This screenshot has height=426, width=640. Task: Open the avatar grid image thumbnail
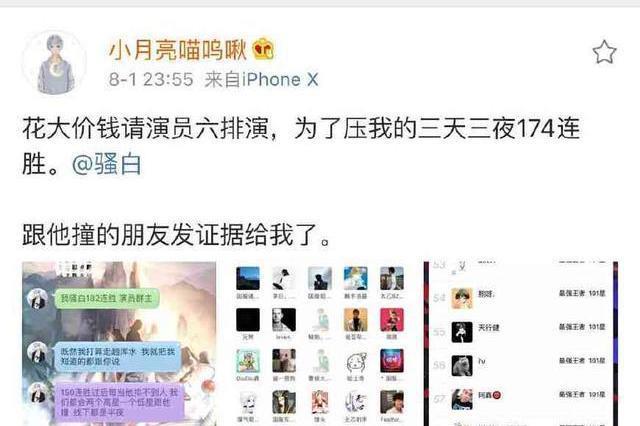pos(320,344)
